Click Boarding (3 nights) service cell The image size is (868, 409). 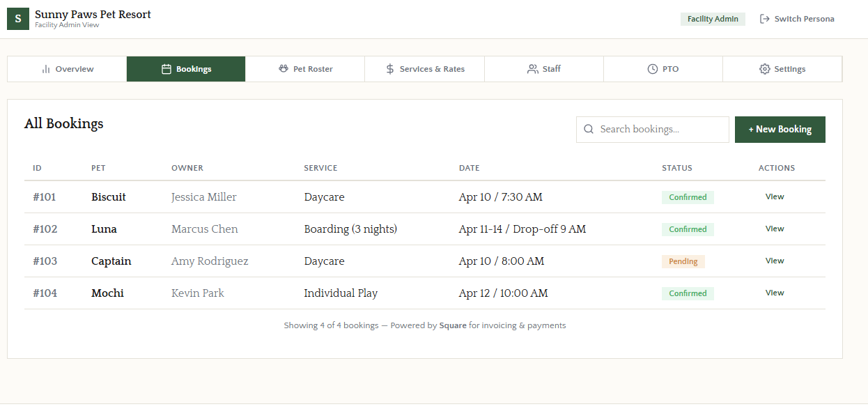350,229
